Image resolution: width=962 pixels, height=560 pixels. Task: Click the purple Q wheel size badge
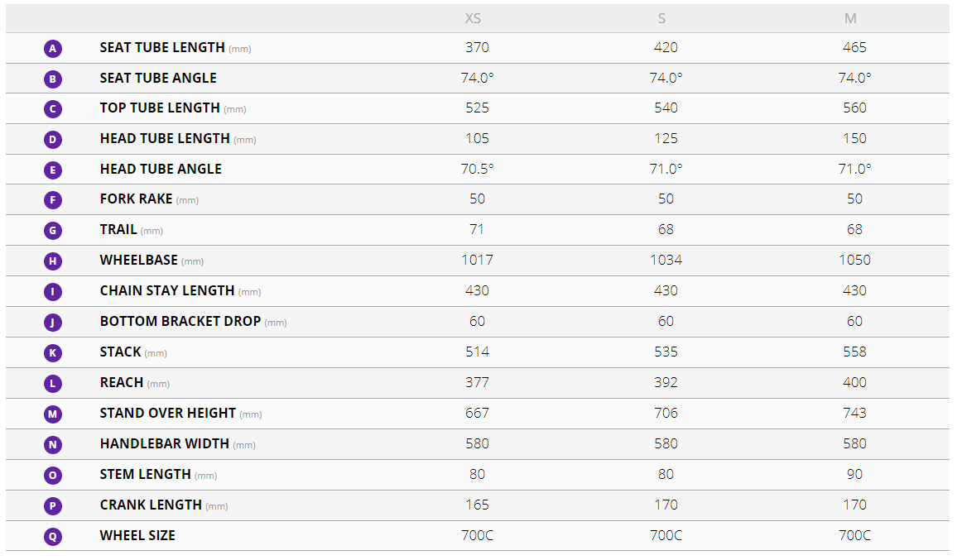(53, 536)
